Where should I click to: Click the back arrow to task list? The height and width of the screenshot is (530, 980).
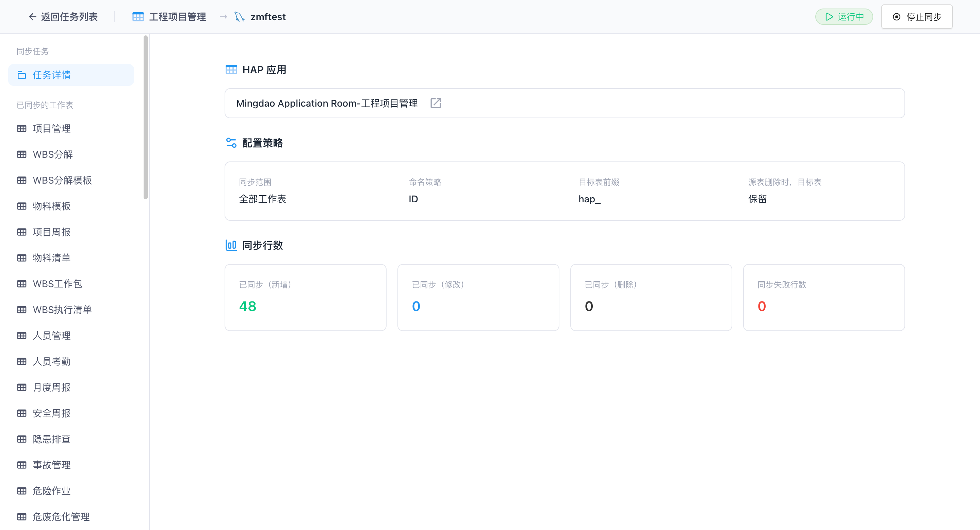(33, 17)
